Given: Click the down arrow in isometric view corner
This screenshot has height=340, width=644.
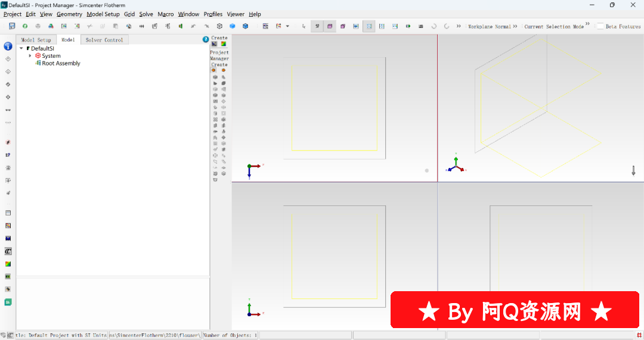Looking at the screenshot, I should coord(633,171).
